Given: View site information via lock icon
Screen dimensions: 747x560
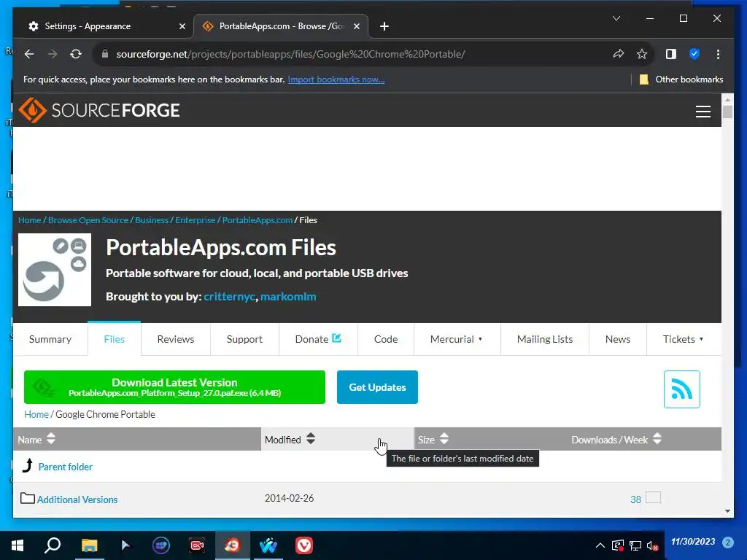Looking at the screenshot, I should (105, 54).
